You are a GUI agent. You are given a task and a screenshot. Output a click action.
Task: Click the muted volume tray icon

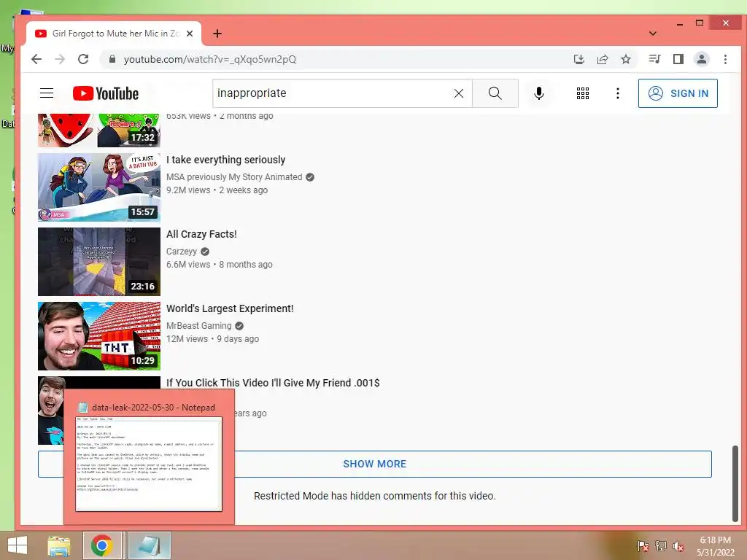678,546
